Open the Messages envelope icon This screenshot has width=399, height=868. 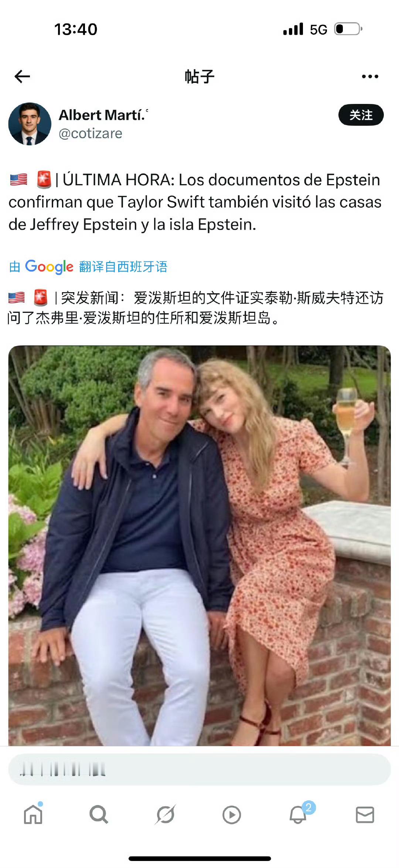[365, 815]
